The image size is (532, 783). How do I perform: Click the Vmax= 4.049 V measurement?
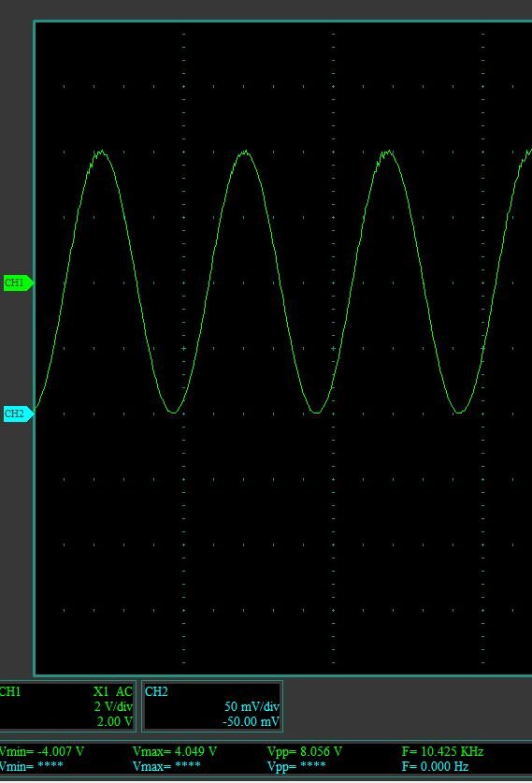[x=175, y=751]
